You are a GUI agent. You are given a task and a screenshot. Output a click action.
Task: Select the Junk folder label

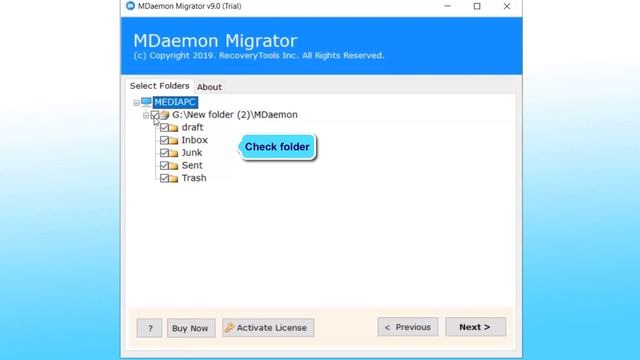192,153
